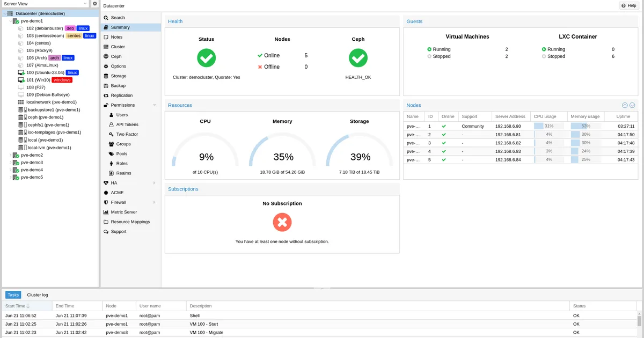The height and width of the screenshot is (338, 644).
Task: Click the Nodes panel down arrow button
Action: coord(632,105)
